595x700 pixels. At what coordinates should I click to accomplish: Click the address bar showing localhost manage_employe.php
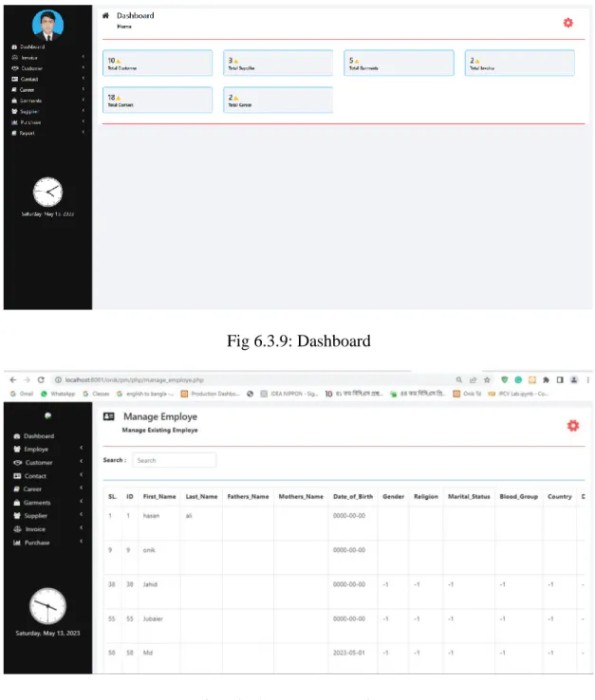coord(134,380)
